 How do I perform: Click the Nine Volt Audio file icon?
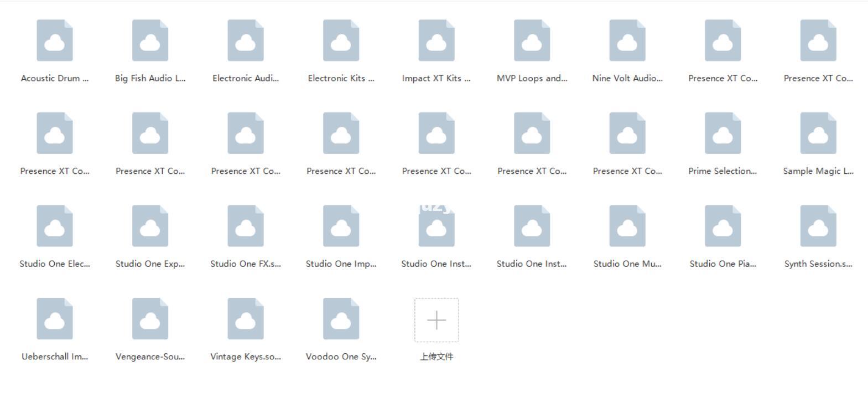pyautogui.click(x=627, y=40)
